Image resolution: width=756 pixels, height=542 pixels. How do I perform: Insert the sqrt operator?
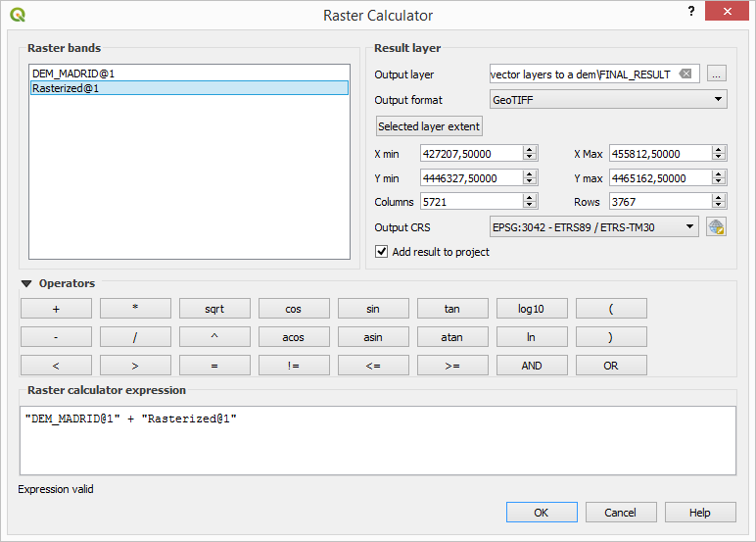(x=214, y=309)
